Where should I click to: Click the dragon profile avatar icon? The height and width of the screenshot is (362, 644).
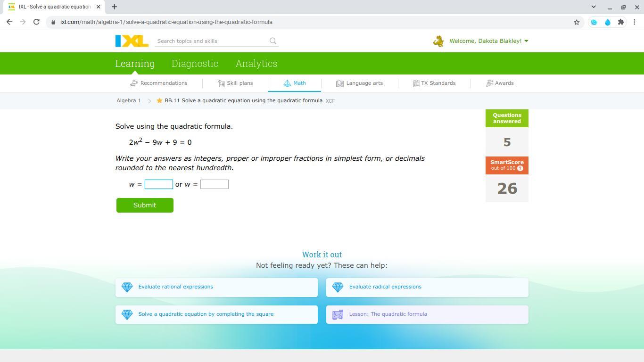[438, 41]
